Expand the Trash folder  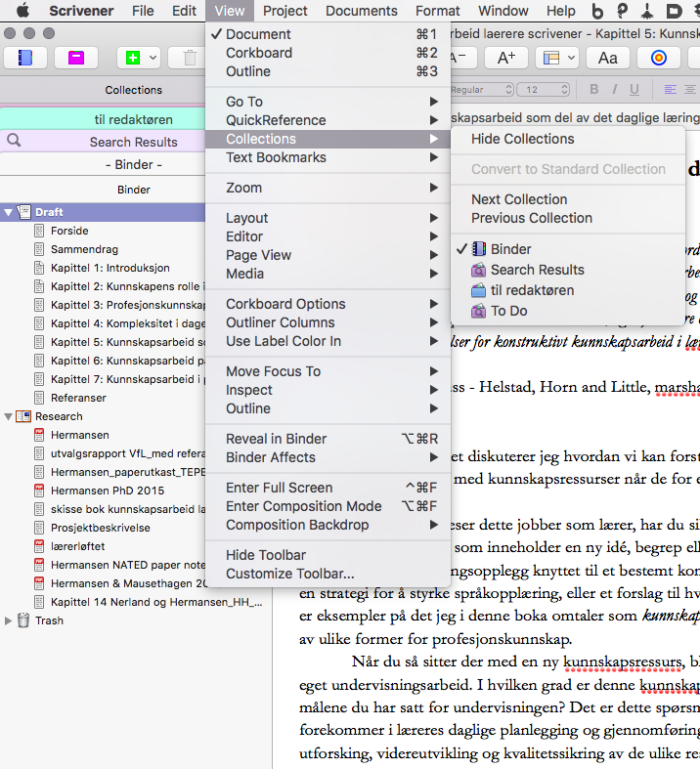(x=8, y=620)
